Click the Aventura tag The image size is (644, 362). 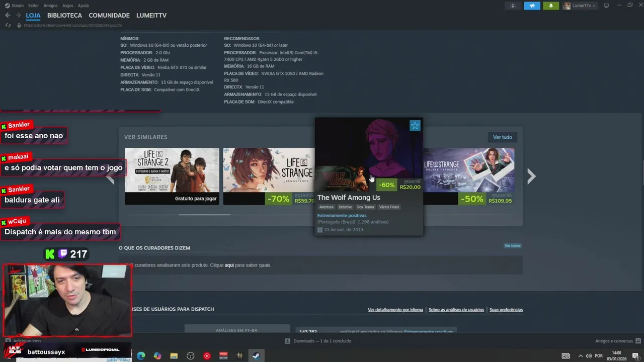pyautogui.click(x=326, y=207)
